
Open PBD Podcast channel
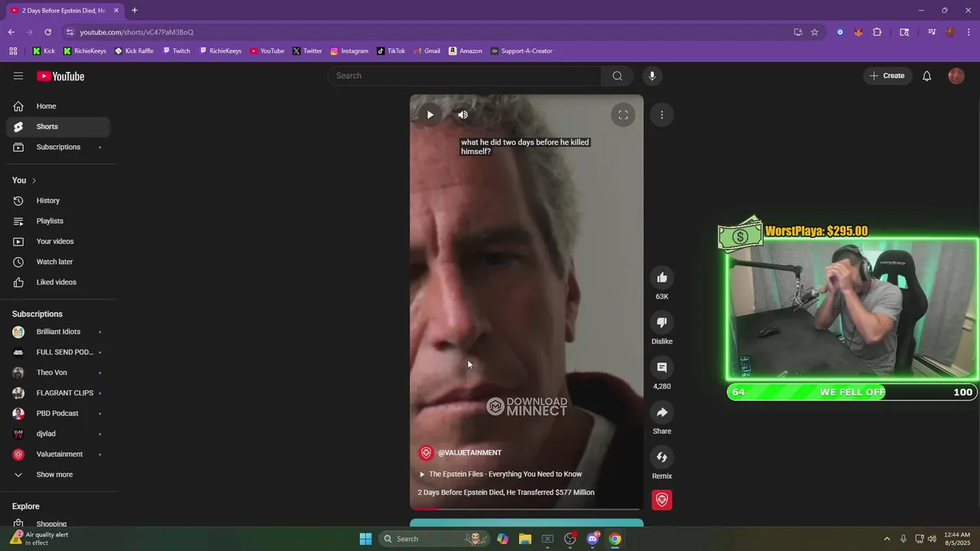pos(58,413)
